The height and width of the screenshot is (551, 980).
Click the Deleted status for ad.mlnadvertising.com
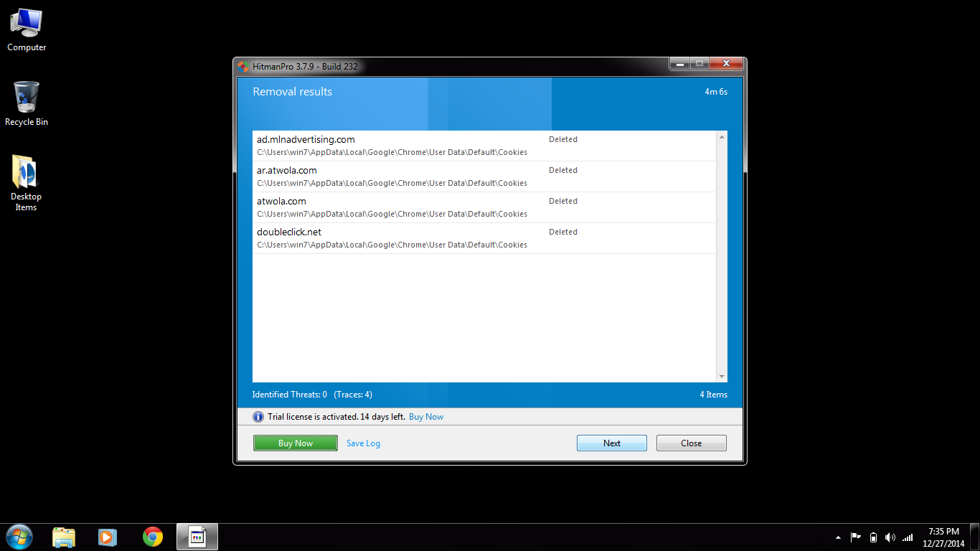pos(563,140)
